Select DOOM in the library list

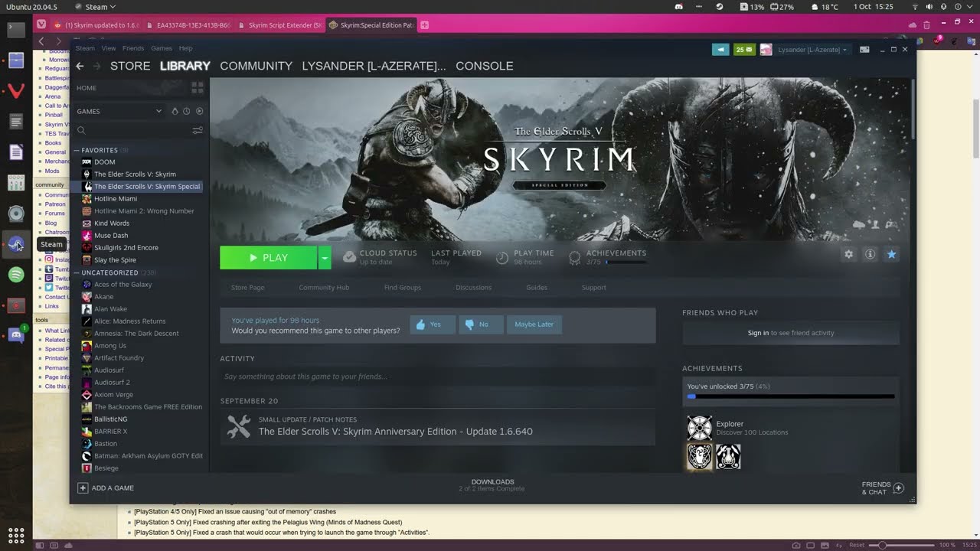point(105,162)
